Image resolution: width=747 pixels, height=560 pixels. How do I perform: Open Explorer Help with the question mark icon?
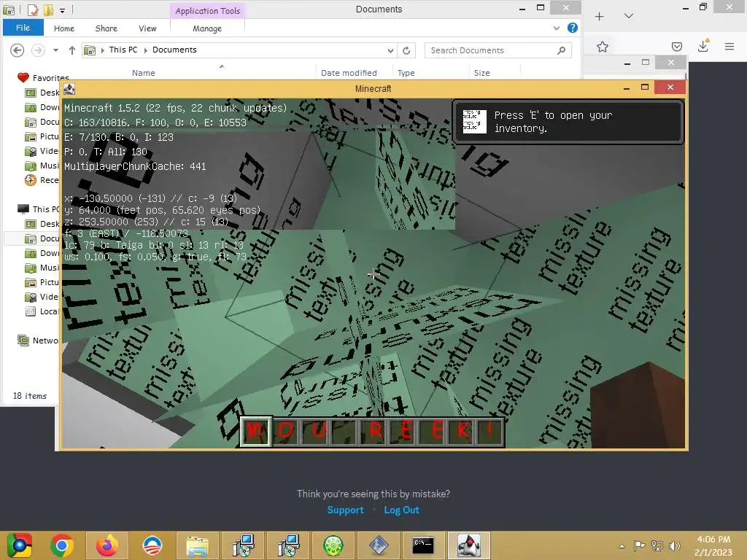click(573, 28)
